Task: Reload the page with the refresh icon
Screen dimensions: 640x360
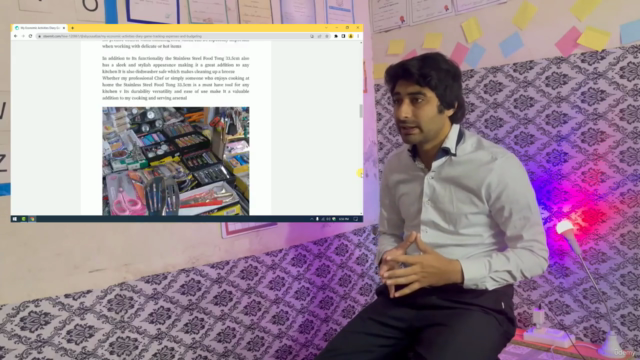Action: 30,36
